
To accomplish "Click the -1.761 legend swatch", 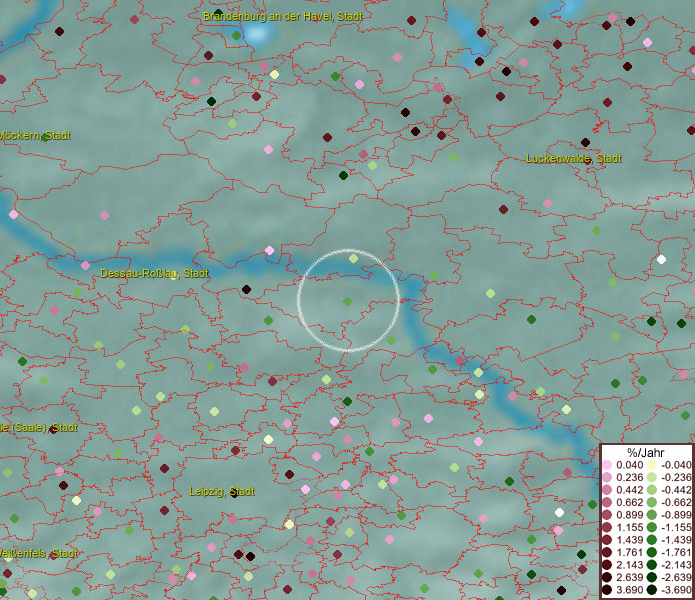I will pyautogui.click(x=652, y=553).
